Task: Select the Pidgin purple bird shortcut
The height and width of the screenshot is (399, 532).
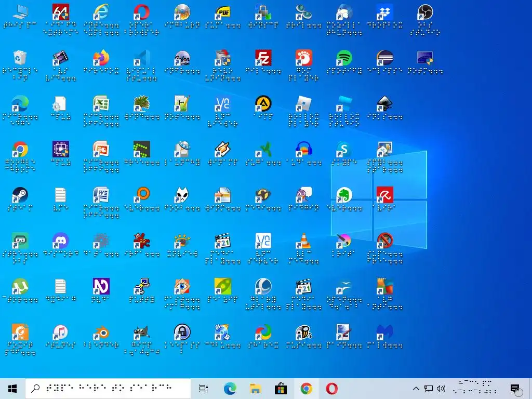Action: 303,195
